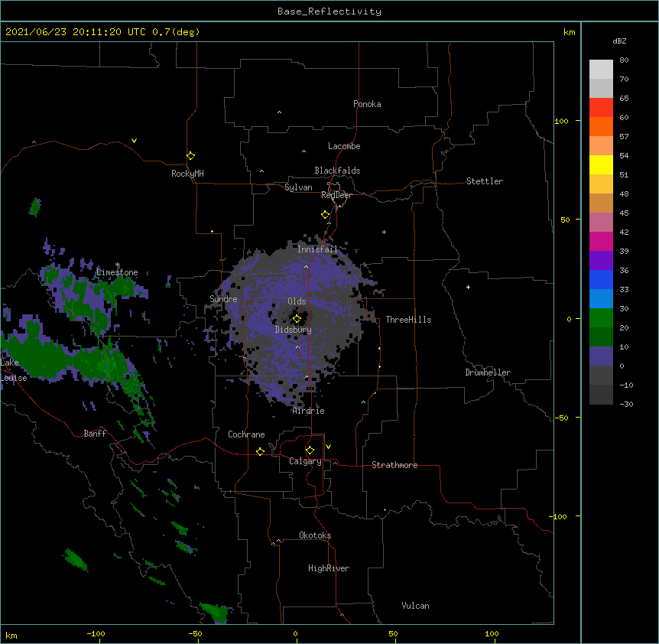Click the yellow diamond marker below Cochrane
Image resolution: width=659 pixels, height=644 pixels.
pyautogui.click(x=260, y=451)
